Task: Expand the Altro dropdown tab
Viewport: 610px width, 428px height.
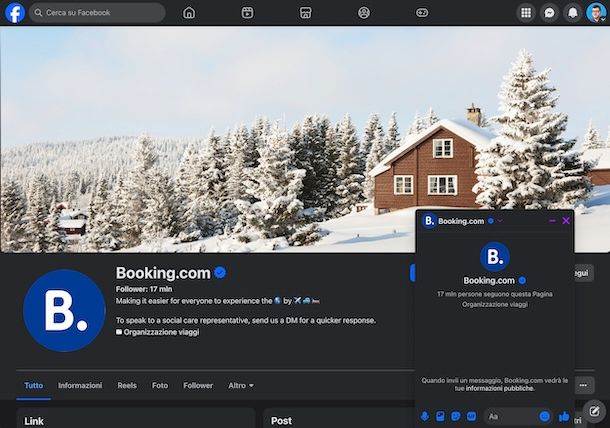Action: coord(241,385)
